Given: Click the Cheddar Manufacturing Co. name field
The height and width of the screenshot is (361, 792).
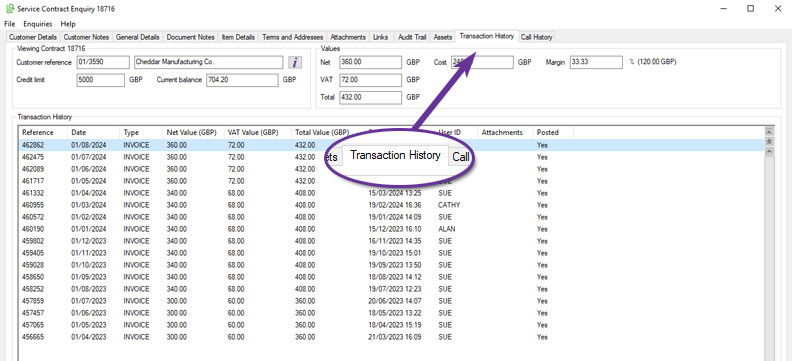Looking at the screenshot, I should tap(209, 63).
